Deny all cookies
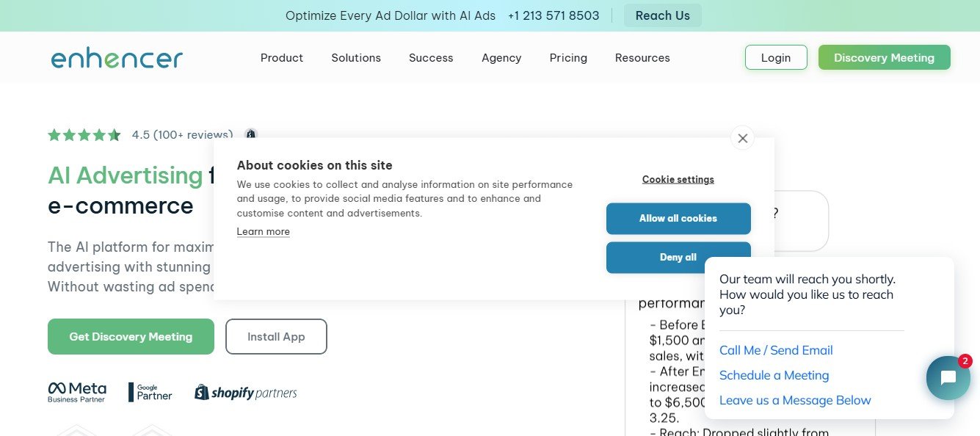 [x=678, y=258]
